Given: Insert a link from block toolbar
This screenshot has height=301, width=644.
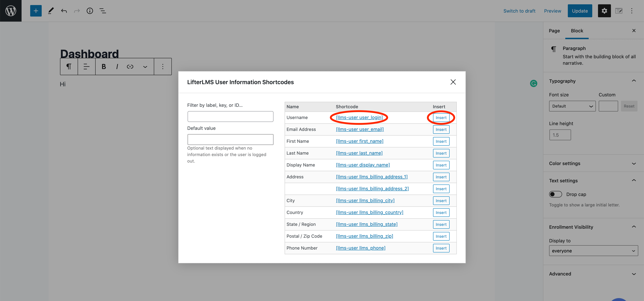Looking at the screenshot, I should [130, 67].
